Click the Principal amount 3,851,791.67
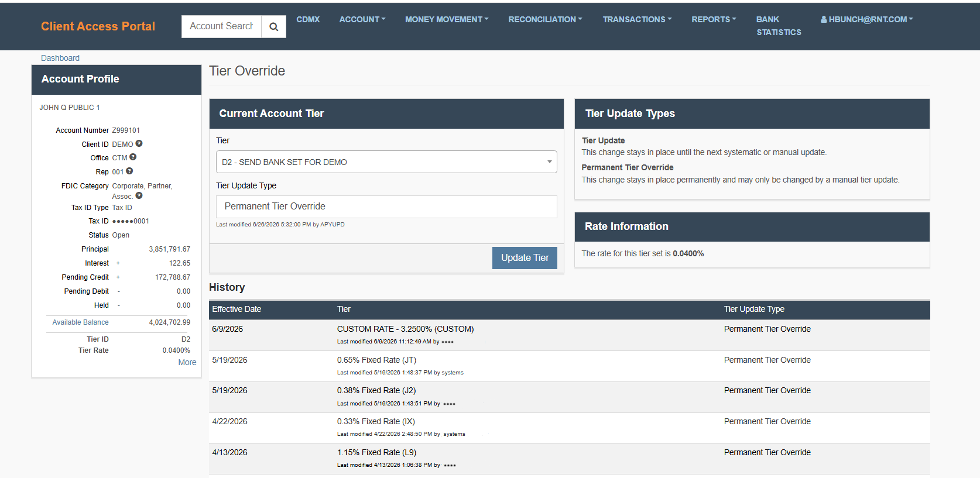This screenshot has width=980, height=478. tap(169, 249)
